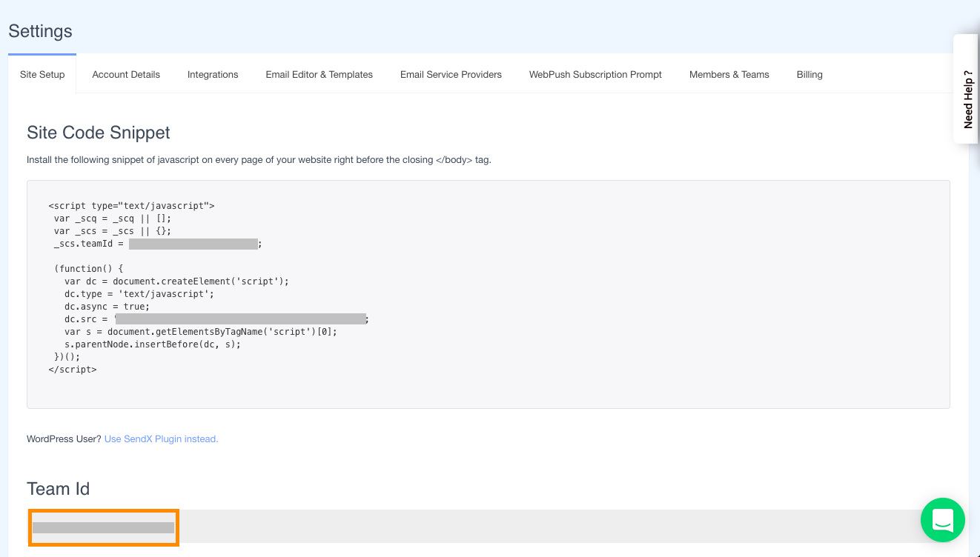980x557 pixels.
Task: Click the '_scs.teamId =' code line
Action: coord(158,244)
